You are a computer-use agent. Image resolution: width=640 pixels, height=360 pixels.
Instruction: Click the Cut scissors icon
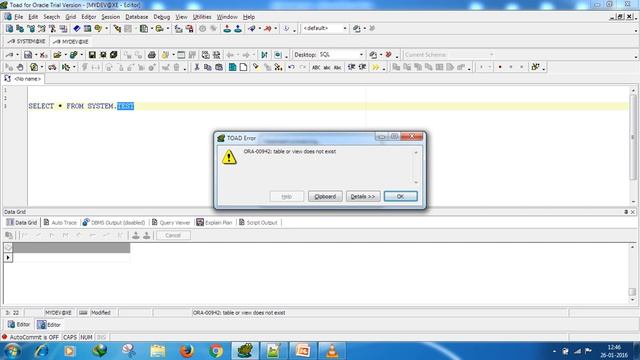click(197, 67)
